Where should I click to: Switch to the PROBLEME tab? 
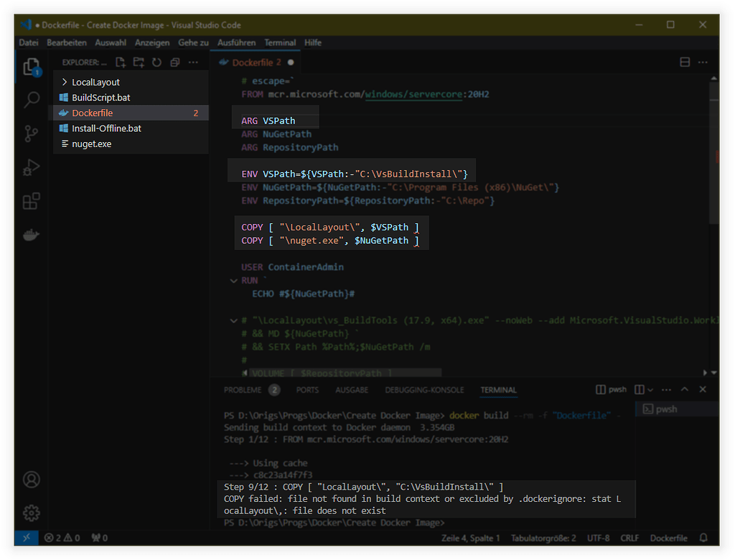(x=243, y=390)
